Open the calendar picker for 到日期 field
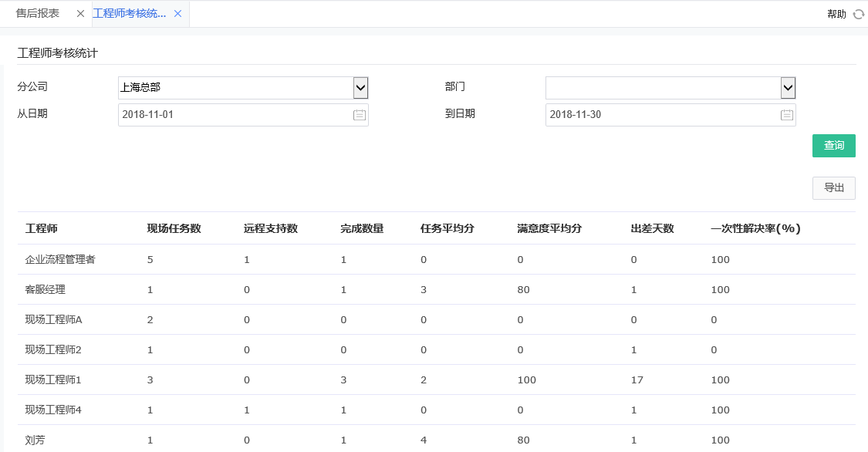868x452 pixels. click(787, 114)
